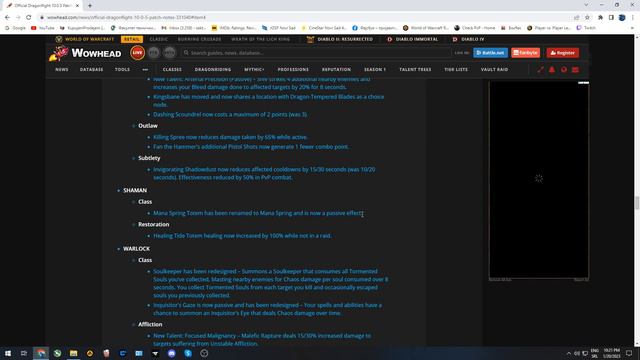Open the Season 1 nav item
The height and width of the screenshot is (360, 640).
point(375,70)
